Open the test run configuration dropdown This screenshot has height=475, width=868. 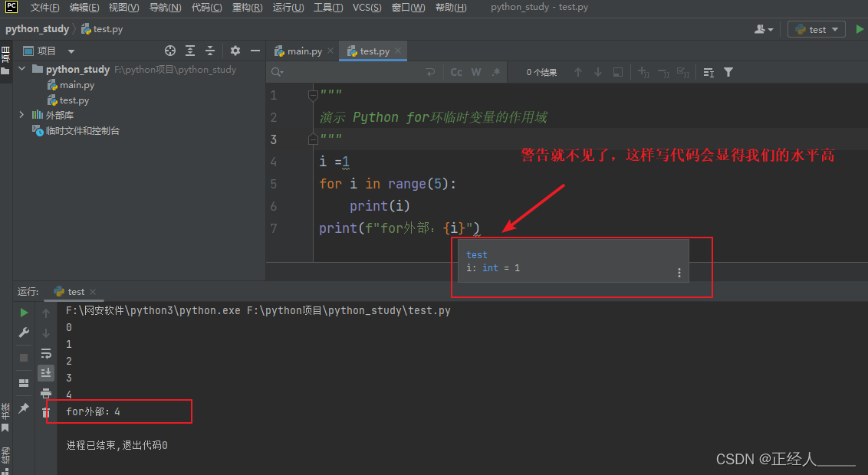(817, 29)
